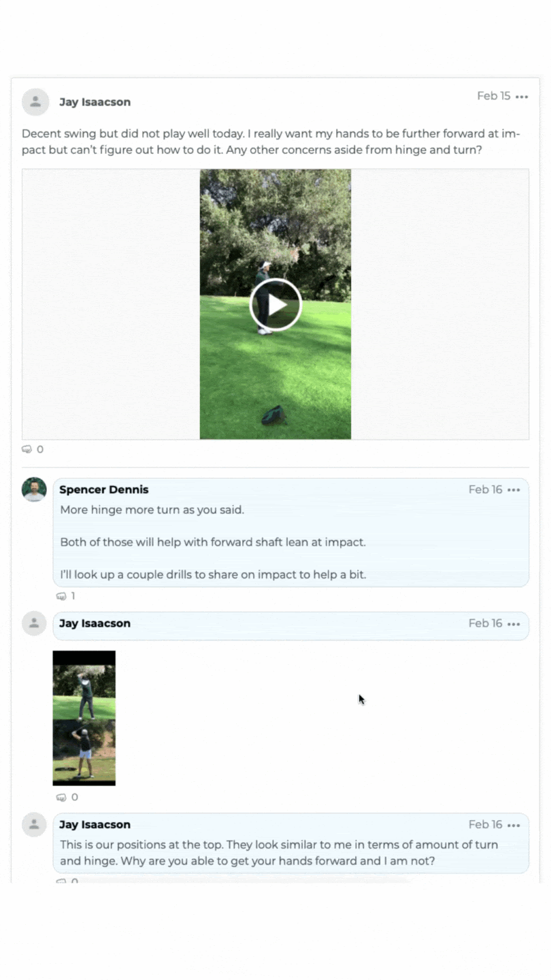Open the overflow menu on Jay's bottom comment
The image size is (551, 980).
click(514, 824)
